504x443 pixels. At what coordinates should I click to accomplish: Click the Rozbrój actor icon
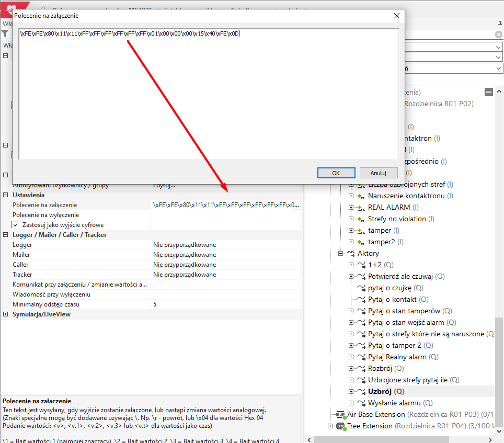(x=361, y=368)
